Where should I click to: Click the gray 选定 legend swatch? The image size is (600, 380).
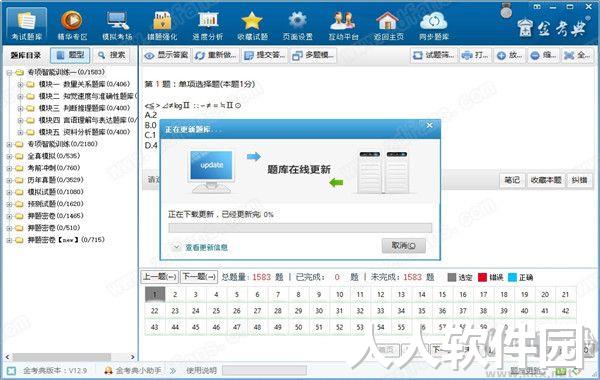point(452,277)
